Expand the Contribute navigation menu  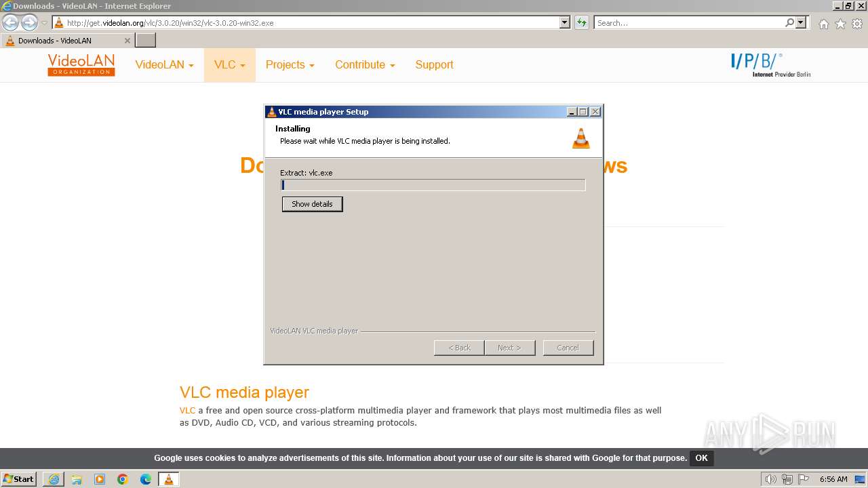tap(365, 65)
